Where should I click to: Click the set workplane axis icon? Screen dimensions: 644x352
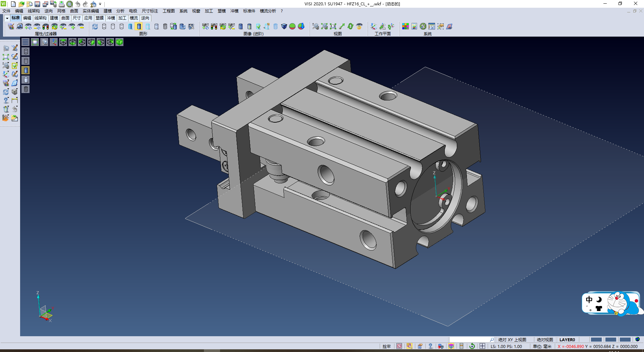click(x=374, y=26)
